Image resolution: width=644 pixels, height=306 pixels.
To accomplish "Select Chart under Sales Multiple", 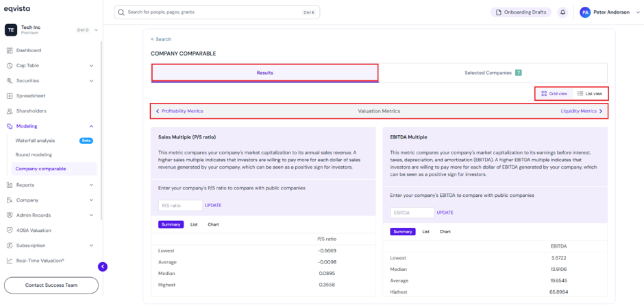I will tap(213, 224).
